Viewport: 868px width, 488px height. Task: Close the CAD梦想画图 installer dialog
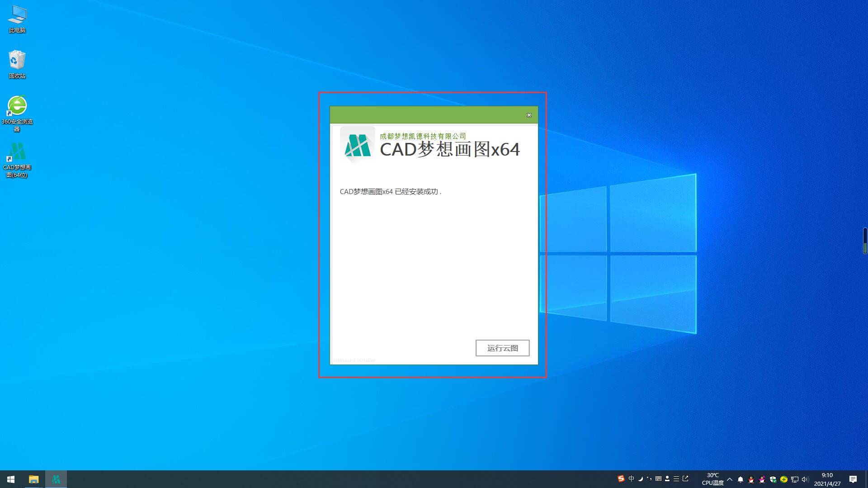[x=529, y=115]
